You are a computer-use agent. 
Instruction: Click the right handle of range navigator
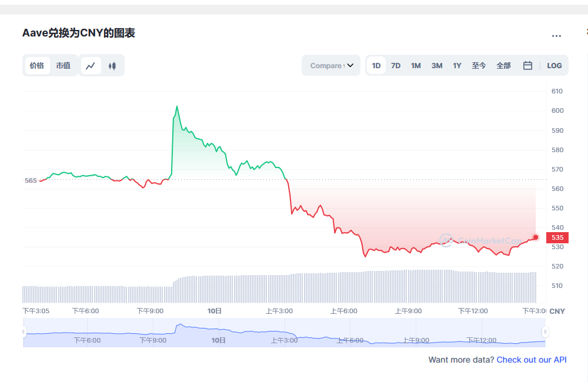545,332
